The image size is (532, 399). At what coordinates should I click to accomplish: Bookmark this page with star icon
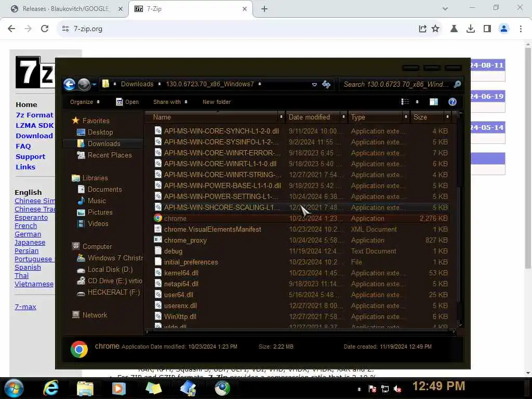[x=435, y=29]
